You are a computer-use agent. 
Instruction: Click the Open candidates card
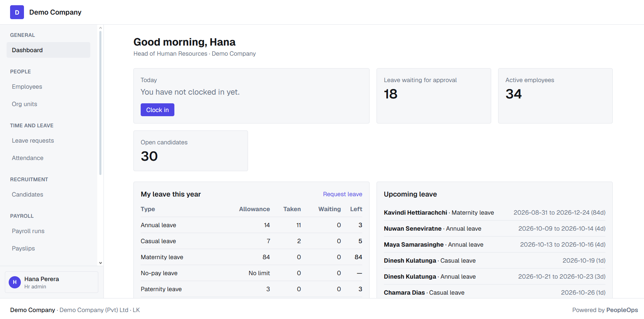(x=190, y=151)
